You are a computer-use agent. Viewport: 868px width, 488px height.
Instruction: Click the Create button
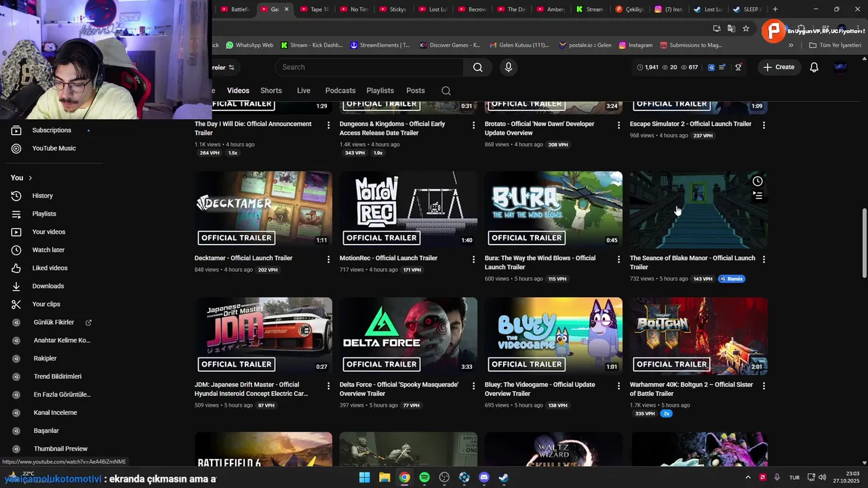pyautogui.click(x=778, y=67)
